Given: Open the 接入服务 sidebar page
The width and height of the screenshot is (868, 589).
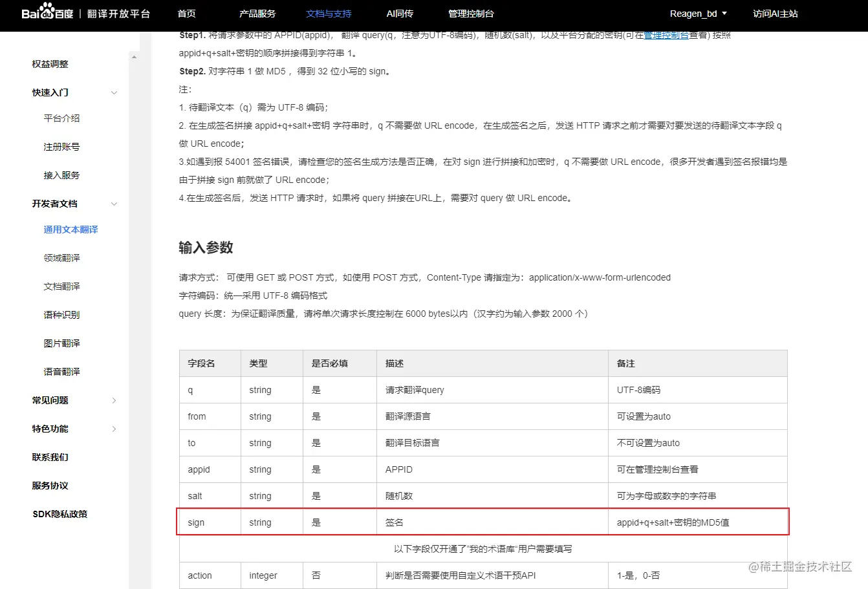Looking at the screenshot, I should 62,175.
